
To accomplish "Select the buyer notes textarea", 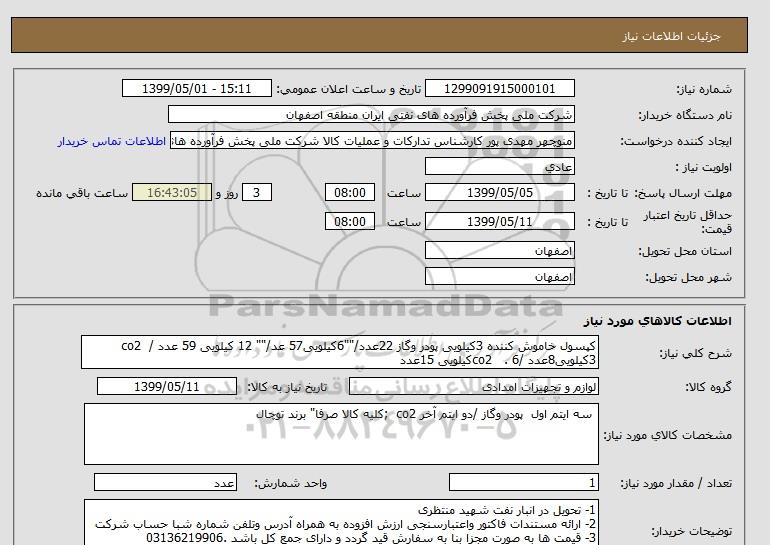I will tap(341, 522).
